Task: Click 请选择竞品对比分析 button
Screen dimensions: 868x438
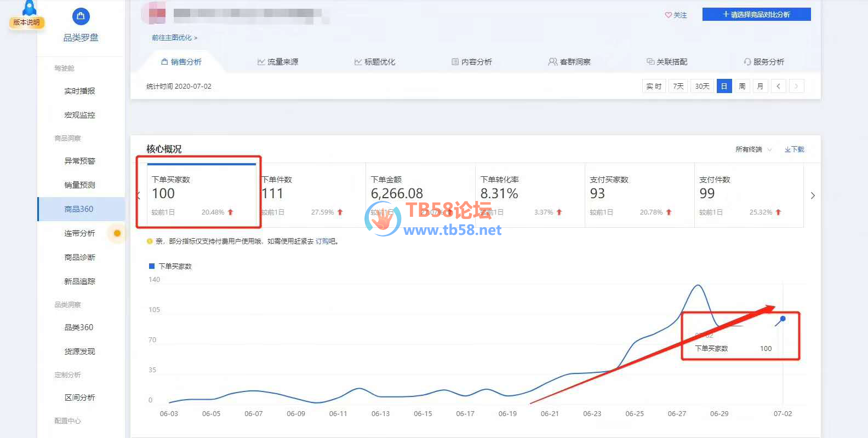Action: (x=756, y=15)
